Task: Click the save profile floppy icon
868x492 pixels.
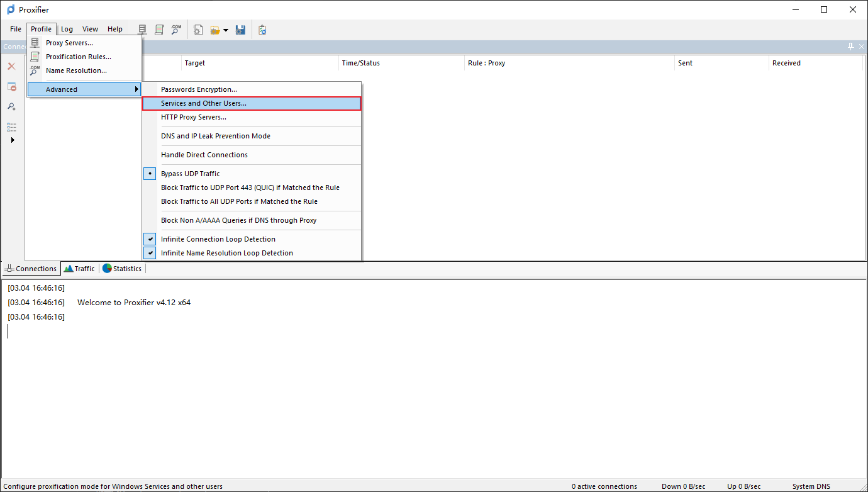Action: pos(240,30)
